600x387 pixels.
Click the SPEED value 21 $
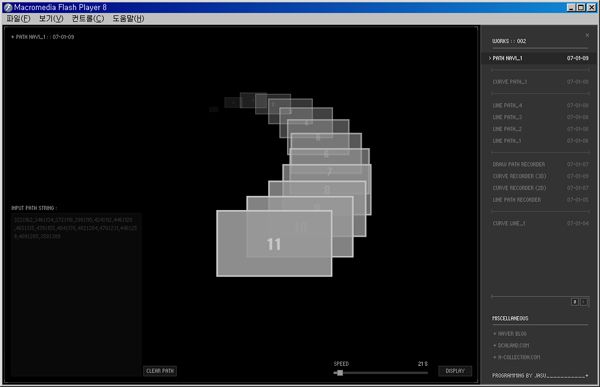click(x=422, y=364)
